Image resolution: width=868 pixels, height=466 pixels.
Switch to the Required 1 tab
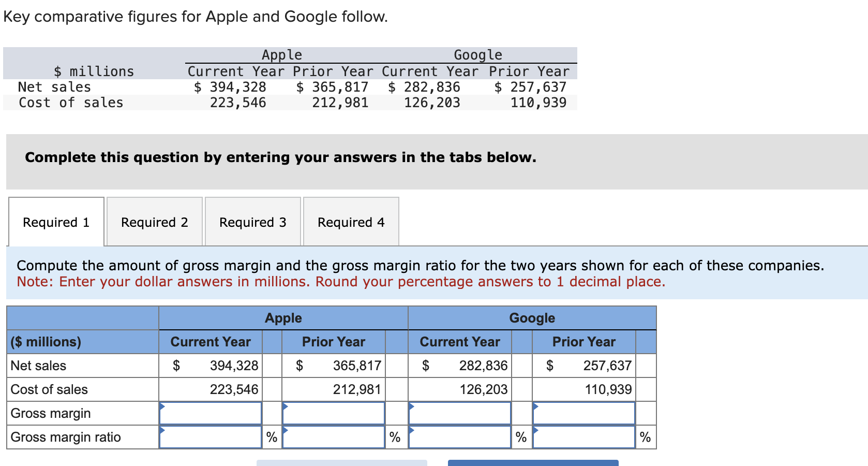(x=55, y=222)
